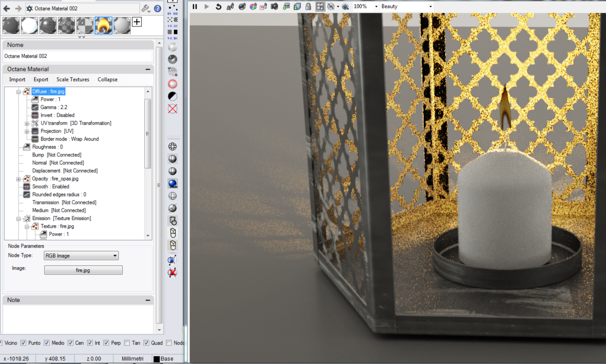Click the Export option
Screen dimensions: 606x364
[x=41, y=80]
